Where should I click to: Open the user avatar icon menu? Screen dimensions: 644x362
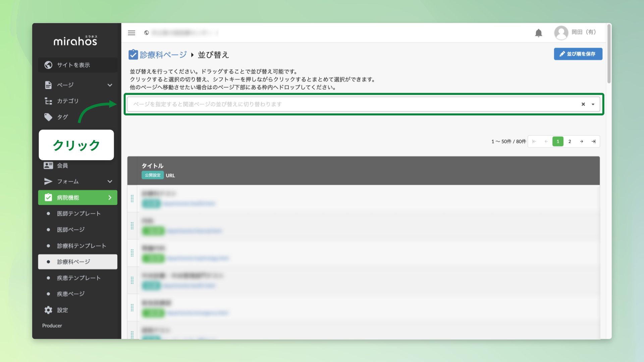pos(561,33)
